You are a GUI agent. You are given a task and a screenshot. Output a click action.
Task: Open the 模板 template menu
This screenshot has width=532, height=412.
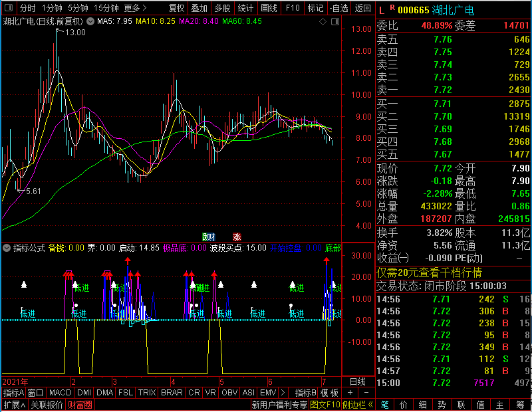point(329,393)
